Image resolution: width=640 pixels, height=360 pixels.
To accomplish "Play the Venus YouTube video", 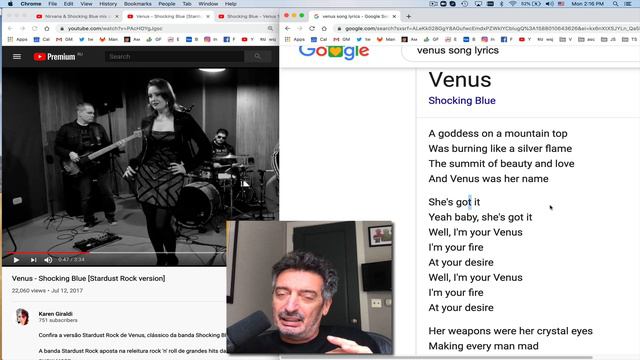I will 16,260.
